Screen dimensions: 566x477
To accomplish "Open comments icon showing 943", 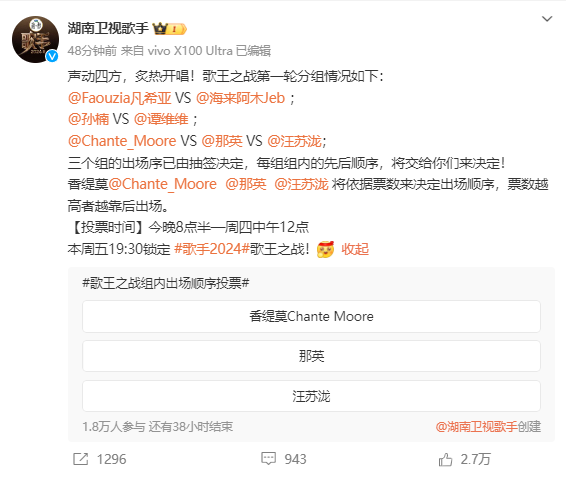I will [x=268, y=459].
